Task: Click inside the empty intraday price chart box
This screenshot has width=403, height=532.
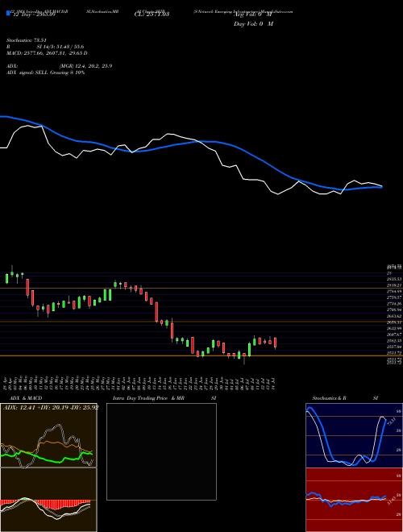Action: pos(161,451)
